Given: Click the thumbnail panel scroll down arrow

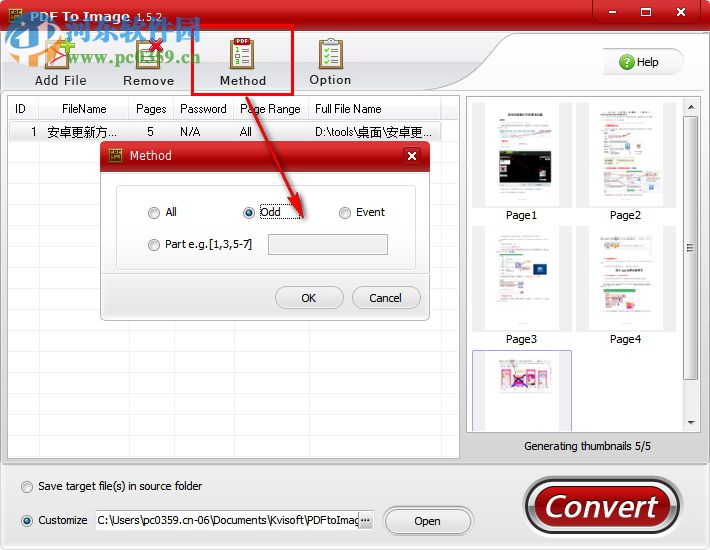Looking at the screenshot, I should [691, 423].
